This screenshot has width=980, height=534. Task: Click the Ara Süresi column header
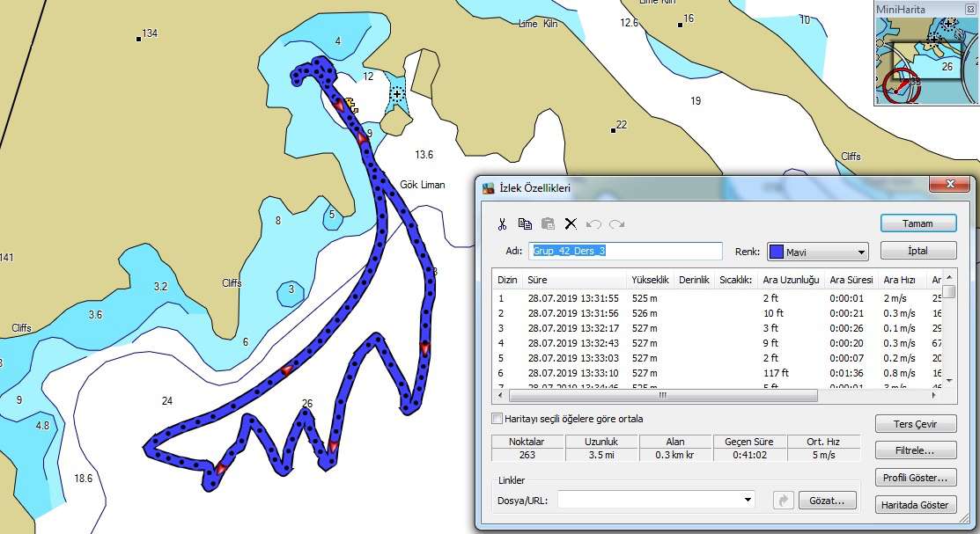pos(851,280)
